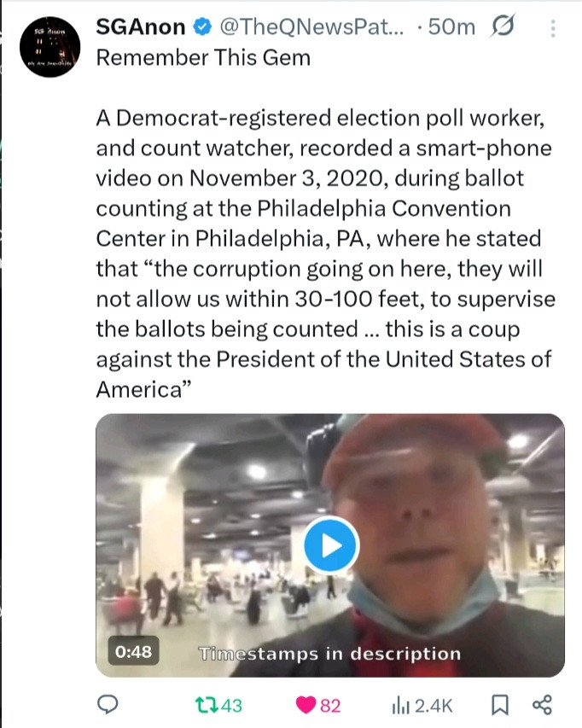The width and height of the screenshot is (582, 728).
Task: Click the SGAnon display name
Action: tap(140, 27)
